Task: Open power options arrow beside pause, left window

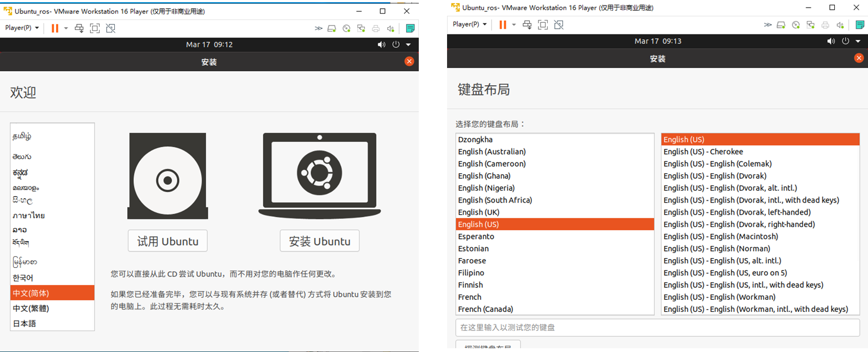Action: pyautogui.click(x=66, y=28)
